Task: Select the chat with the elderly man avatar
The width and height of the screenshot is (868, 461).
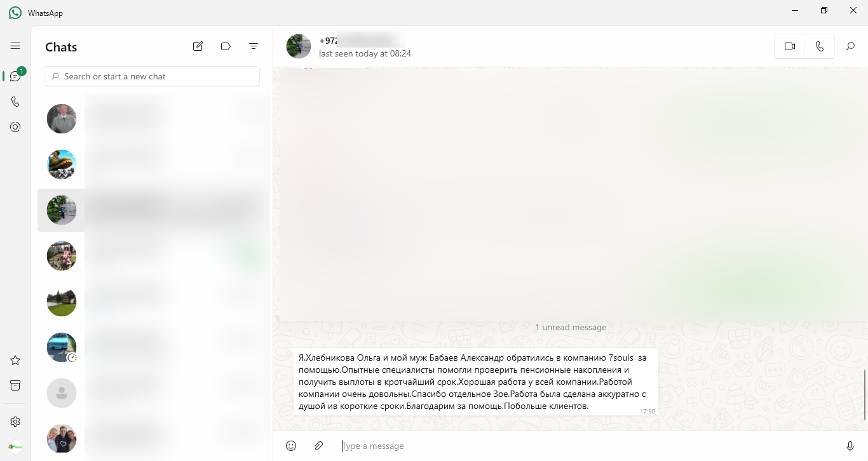Action: coord(154,119)
